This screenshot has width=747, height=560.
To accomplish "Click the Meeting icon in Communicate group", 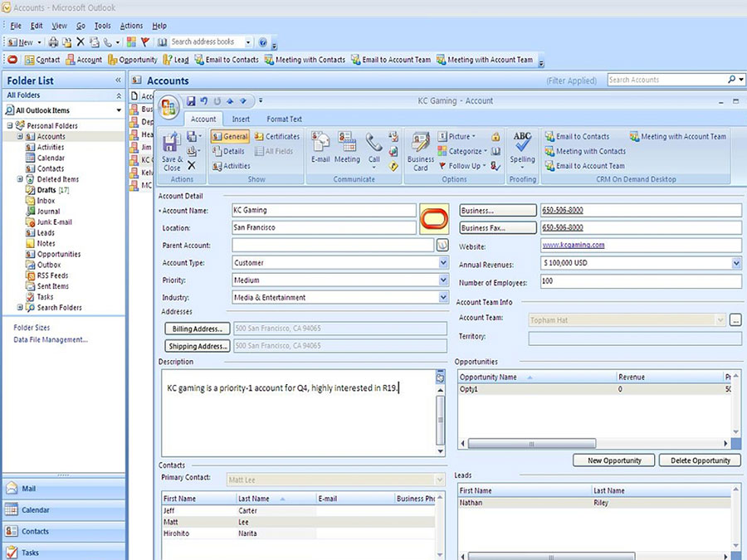I will tap(347, 149).
